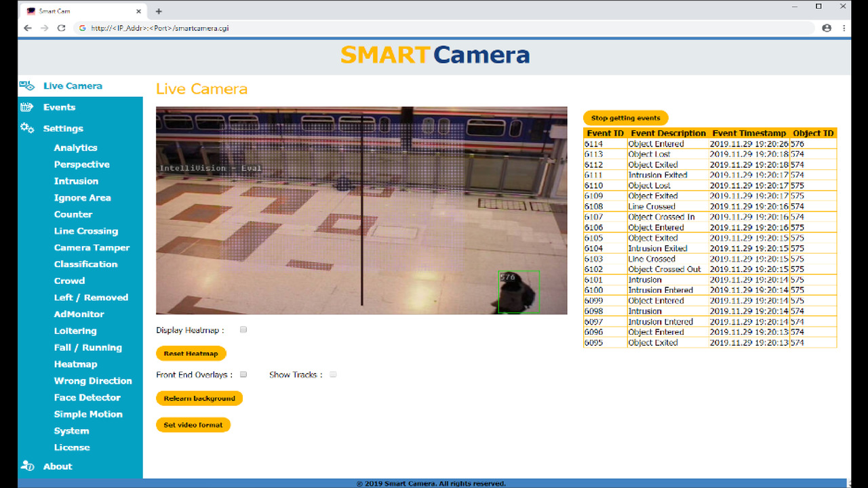Open Line Crossing settings

(86, 231)
